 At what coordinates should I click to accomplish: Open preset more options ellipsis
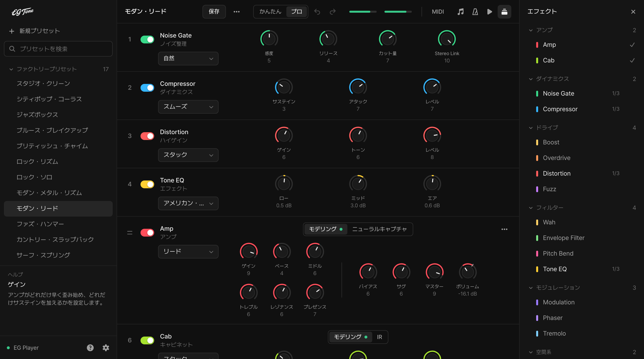(x=237, y=11)
